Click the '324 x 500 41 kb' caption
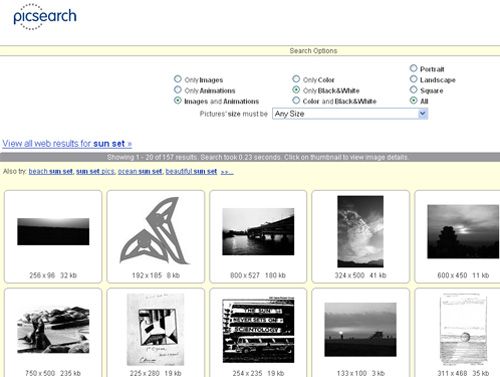This screenshot has width=500, height=377. point(360,275)
